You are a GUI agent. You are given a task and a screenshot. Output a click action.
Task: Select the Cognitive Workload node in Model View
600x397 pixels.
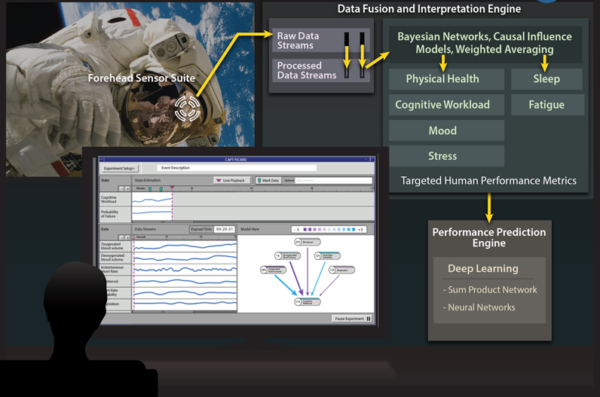click(308, 302)
